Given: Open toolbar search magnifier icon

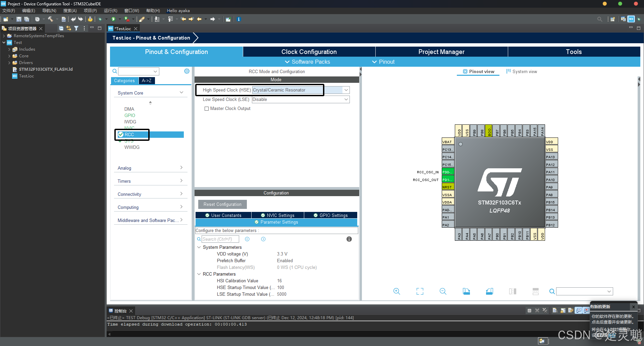Looking at the screenshot, I should 599,19.
